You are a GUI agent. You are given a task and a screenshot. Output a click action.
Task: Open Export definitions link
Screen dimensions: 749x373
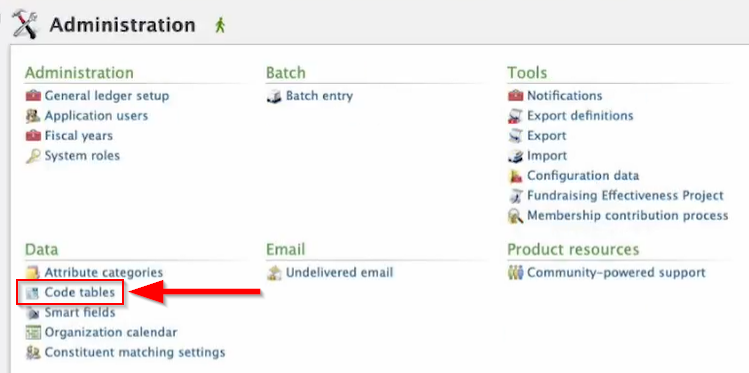(x=580, y=116)
